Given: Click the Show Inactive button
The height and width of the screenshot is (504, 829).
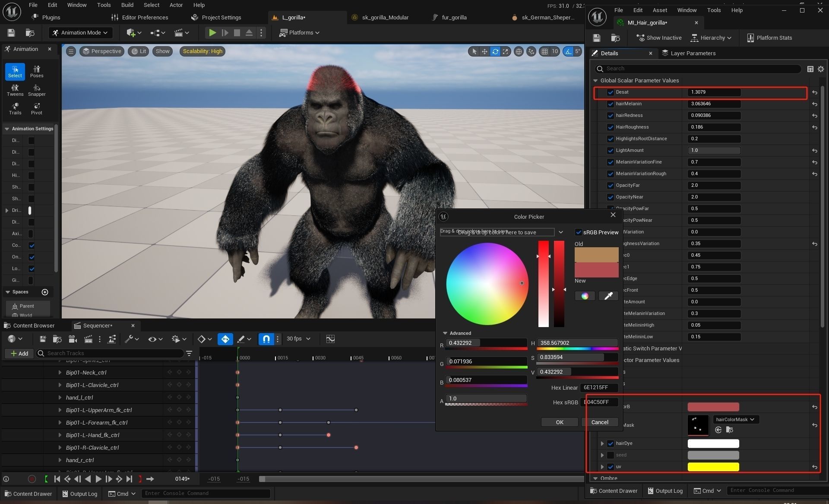Looking at the screenshot, I should pyautogui.click(x=659, y=38).
